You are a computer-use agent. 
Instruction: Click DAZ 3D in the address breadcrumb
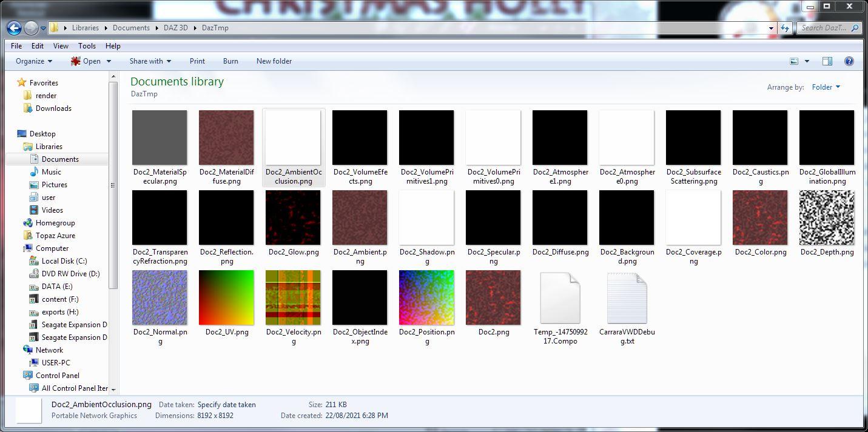tap(176, 28)
